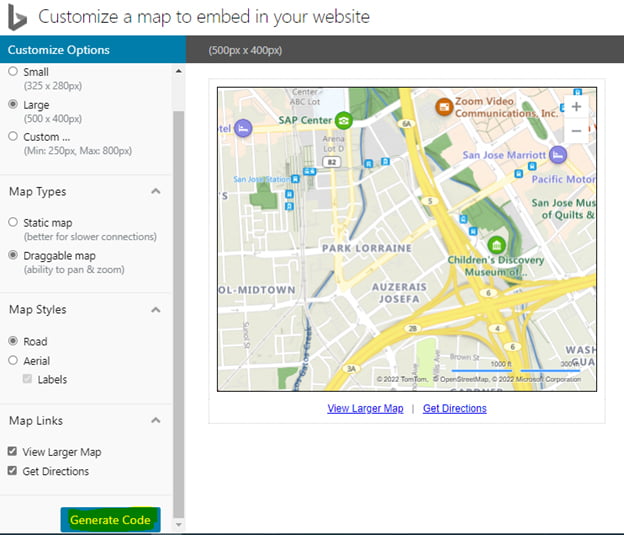Screen dimensions: 624x535
Task: Zoom out with the map minus button
Action: pos(576,131)
